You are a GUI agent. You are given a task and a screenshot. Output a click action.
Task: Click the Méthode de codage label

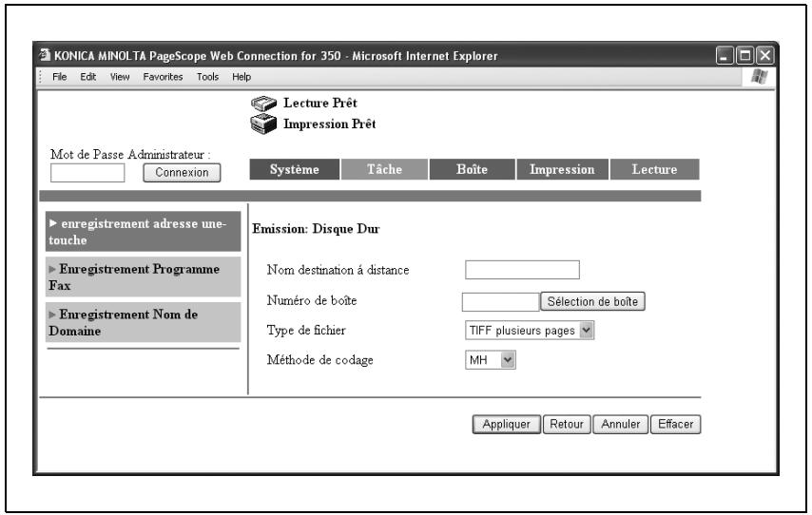(x=320, y=360)
